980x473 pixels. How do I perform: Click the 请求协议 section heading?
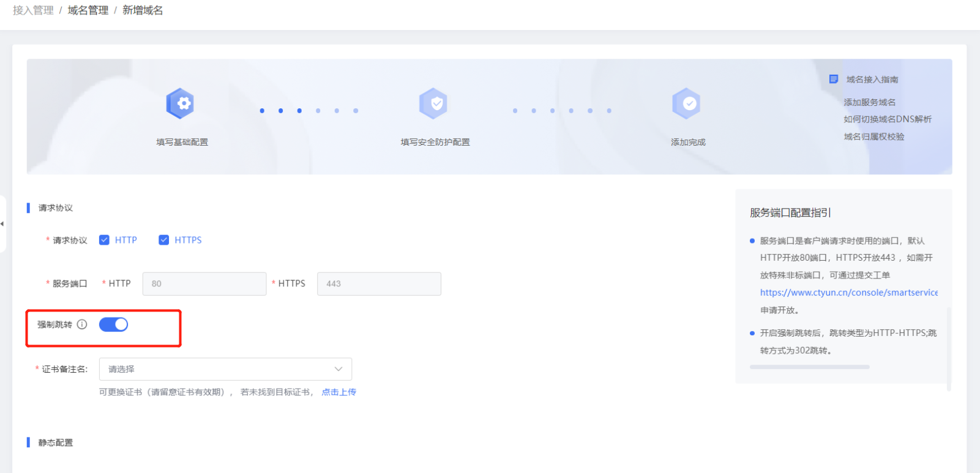[x=56, y=208]
